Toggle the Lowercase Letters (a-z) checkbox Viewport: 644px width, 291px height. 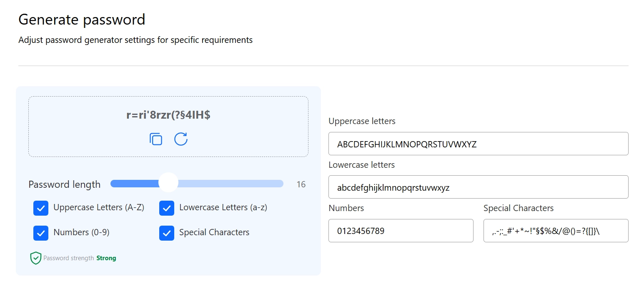point(167,208)
